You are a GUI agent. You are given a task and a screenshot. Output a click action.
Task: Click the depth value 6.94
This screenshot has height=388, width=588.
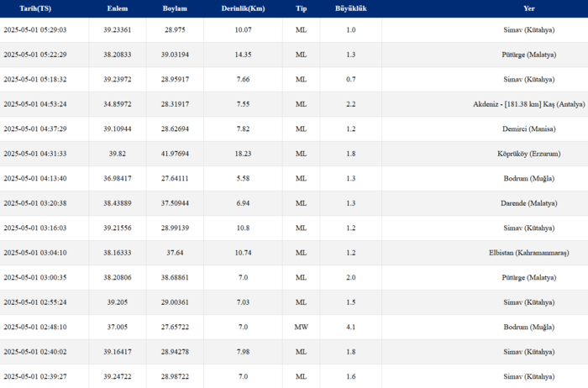click(243, 203)
